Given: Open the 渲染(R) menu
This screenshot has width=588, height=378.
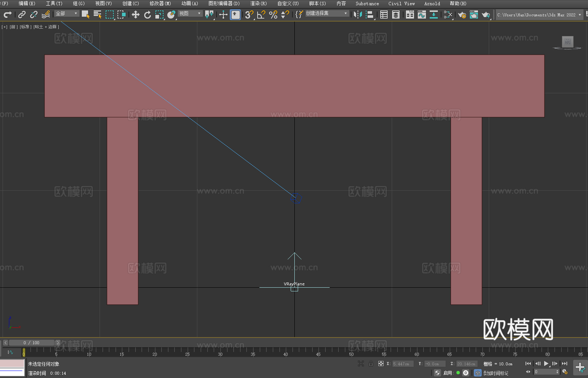Looking at the screenshot, I should click(x=258, y=3).
